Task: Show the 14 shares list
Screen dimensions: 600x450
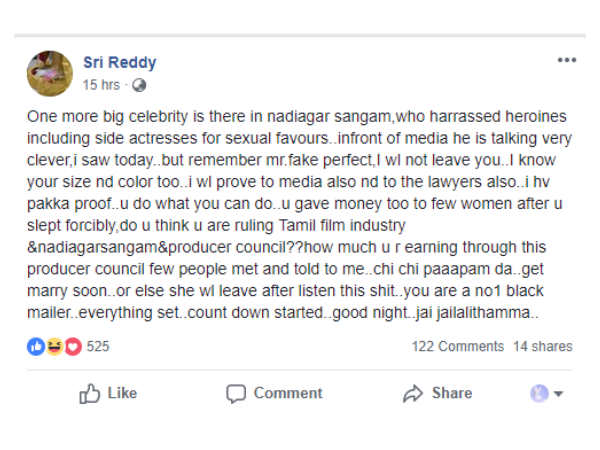Action: (543, 346)
